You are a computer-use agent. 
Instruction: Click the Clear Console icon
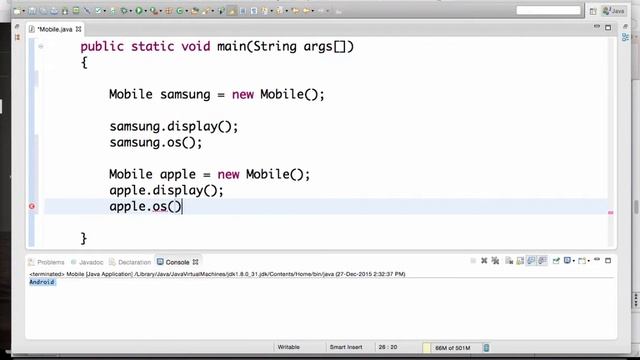pyautogui.click(x=509, y=260)
